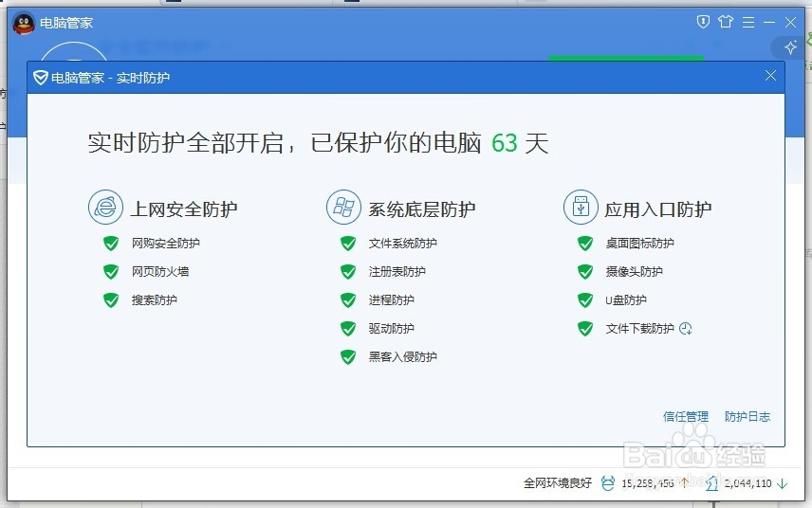Viewport: 812px width, 508px height.
Task: Click the QQ penguin logo in title bar
Action: point(24,23)
